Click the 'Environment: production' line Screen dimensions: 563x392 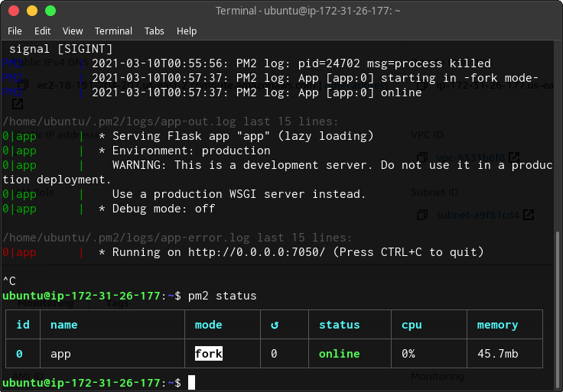[x=184, y=151]
